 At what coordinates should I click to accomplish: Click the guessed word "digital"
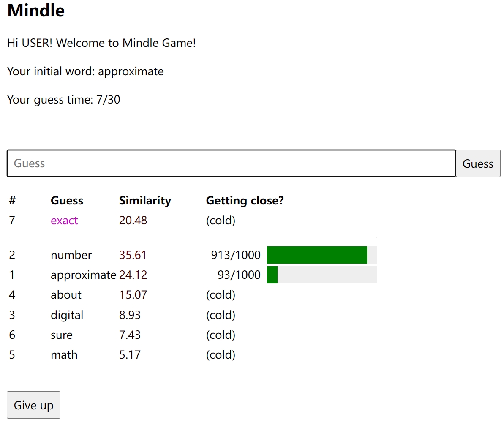67,315
